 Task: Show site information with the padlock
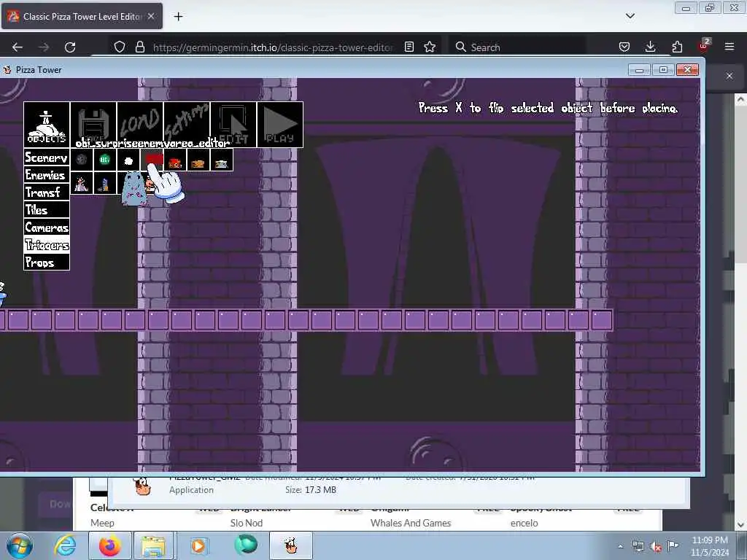click(139, 47)
